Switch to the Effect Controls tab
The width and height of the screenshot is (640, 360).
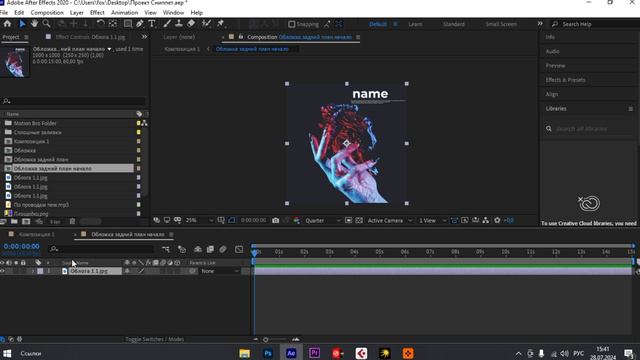point(90,37)
